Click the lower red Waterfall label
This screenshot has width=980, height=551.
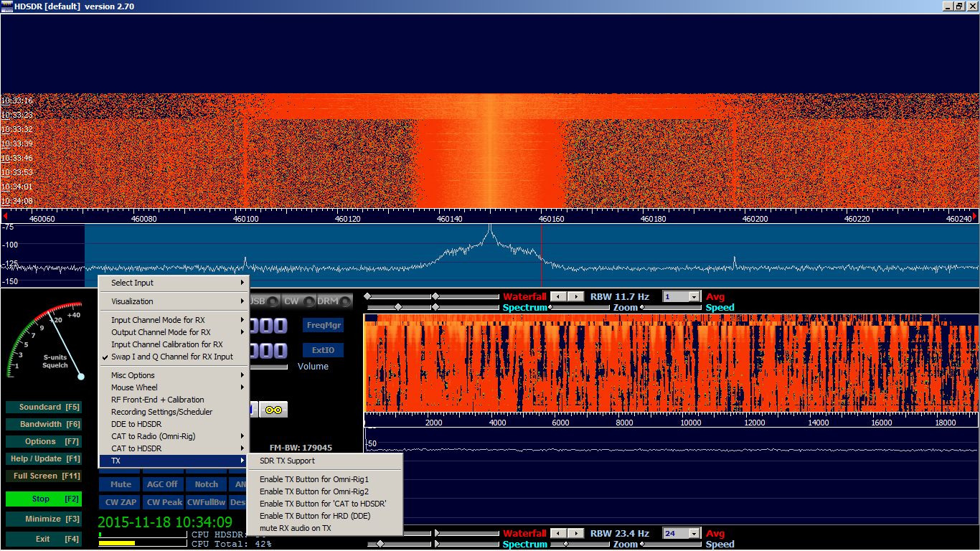click(x=524, y=533)
